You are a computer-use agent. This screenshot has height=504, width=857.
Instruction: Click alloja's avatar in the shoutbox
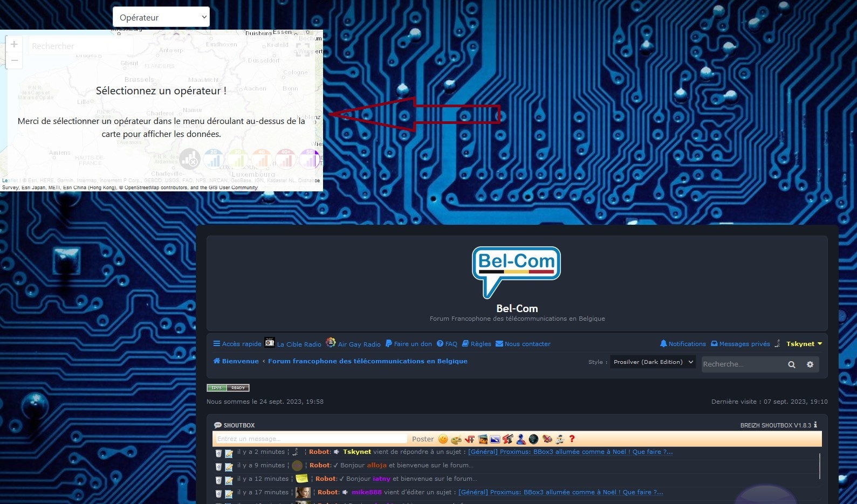(x=297, y=465)
